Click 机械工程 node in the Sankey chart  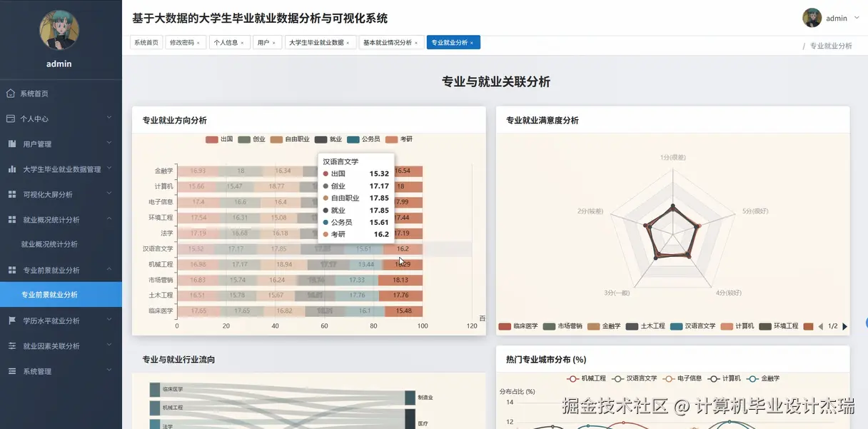pyautogui.click(x=155, y=408)
